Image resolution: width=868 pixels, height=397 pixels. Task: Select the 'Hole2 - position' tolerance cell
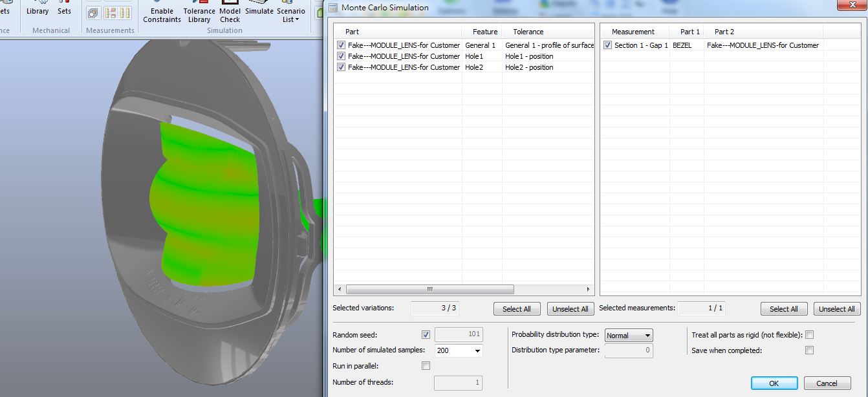pos(548,67)
